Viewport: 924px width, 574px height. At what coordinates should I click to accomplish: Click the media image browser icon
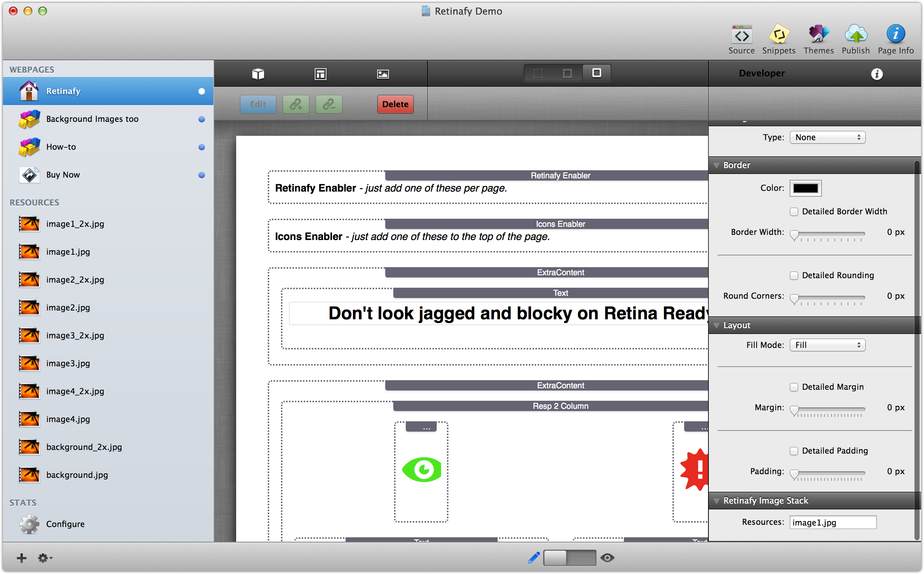coord(382,74)
